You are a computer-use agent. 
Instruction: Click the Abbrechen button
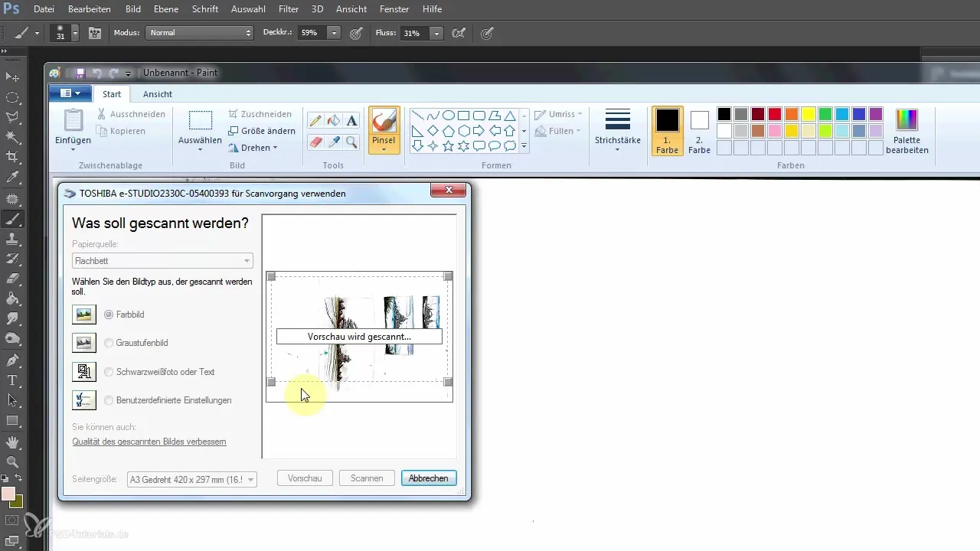point(429,478)
